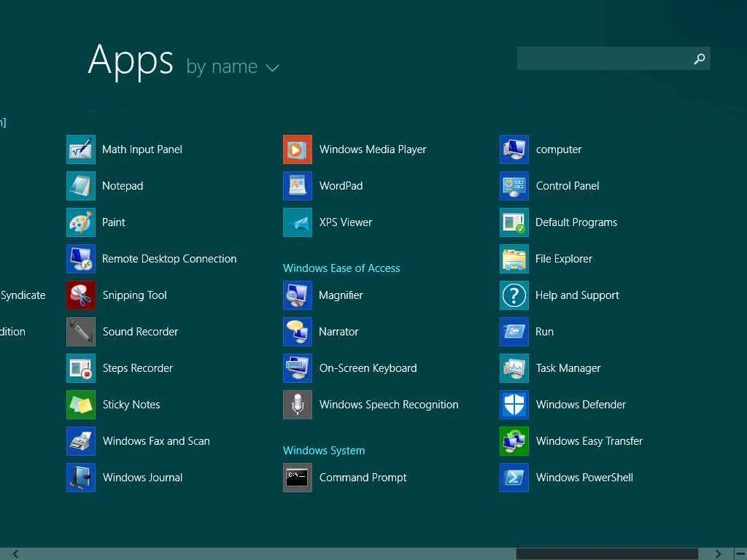
Task: Open the WordPad icon
Action: pos(298,186)
